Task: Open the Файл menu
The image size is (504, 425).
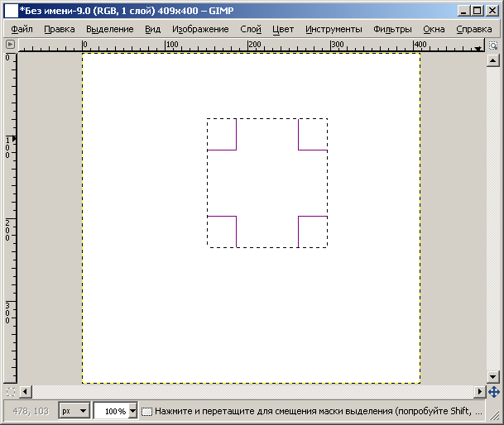Action: pos(22,29)
